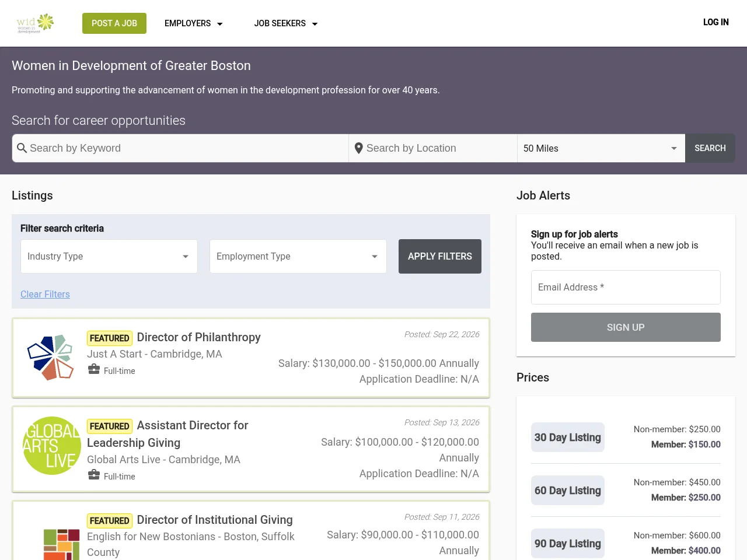Select the 90 Day Listing option
Image resolution: width=747 pixels, height=560 pixels.
tap(568, 544)
